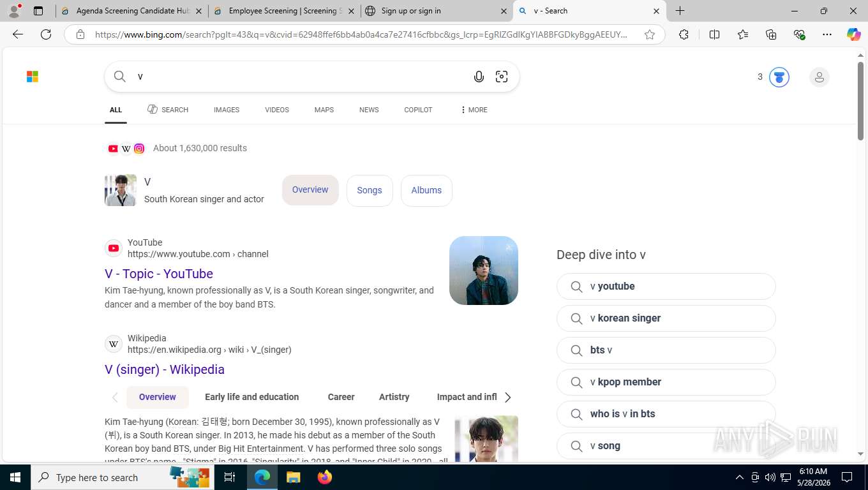
Task: Show next Wikipedia section tabs arrow
Action: pos(508,397)
